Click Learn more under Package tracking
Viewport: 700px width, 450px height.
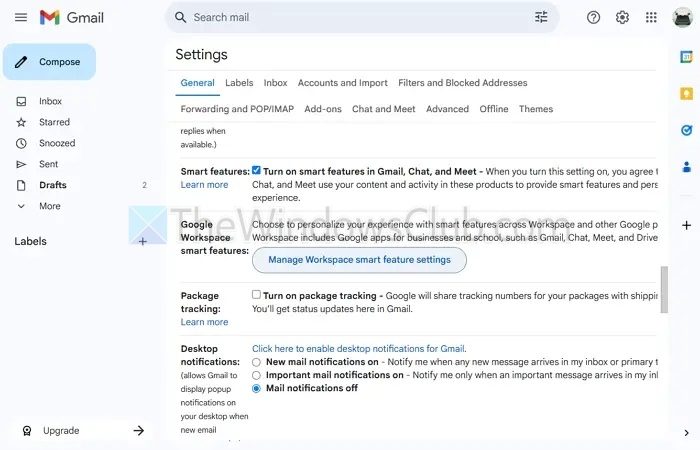(x=204, y=322)
